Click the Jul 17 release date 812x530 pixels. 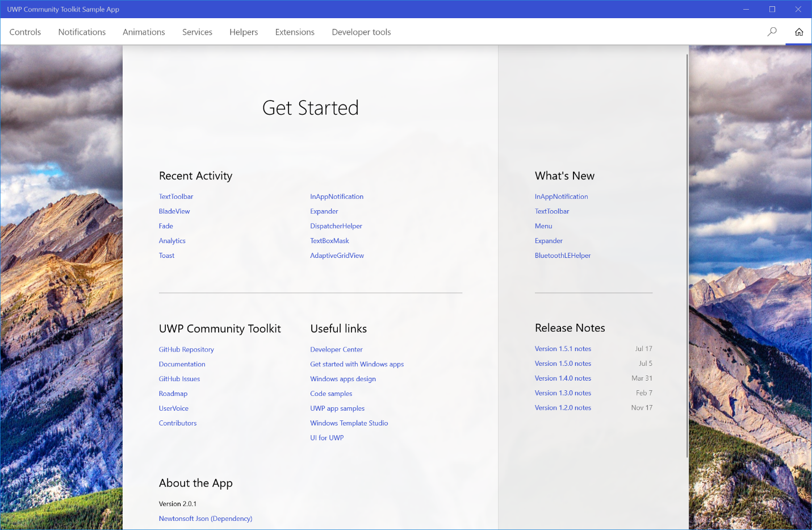pyautogui.click(x=643, y=349)
